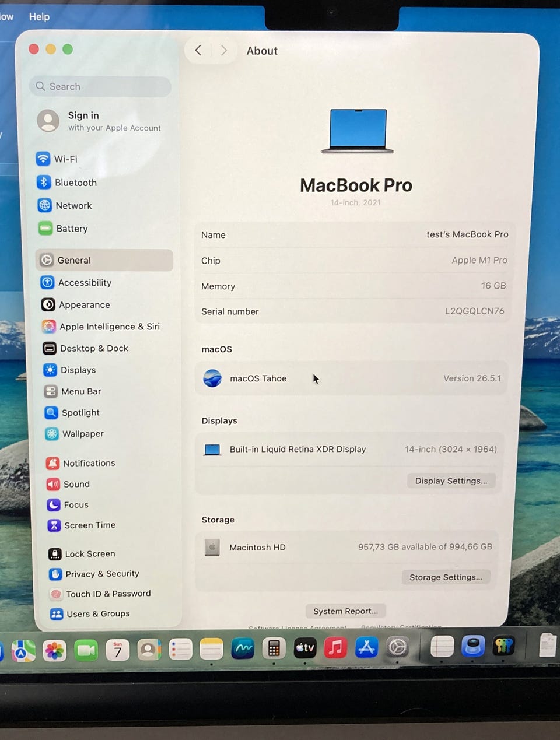This screenshot has width=560, height=740.
Task: Open Wi-Fi settings in sidebar
Action: [x=57, y=159]
